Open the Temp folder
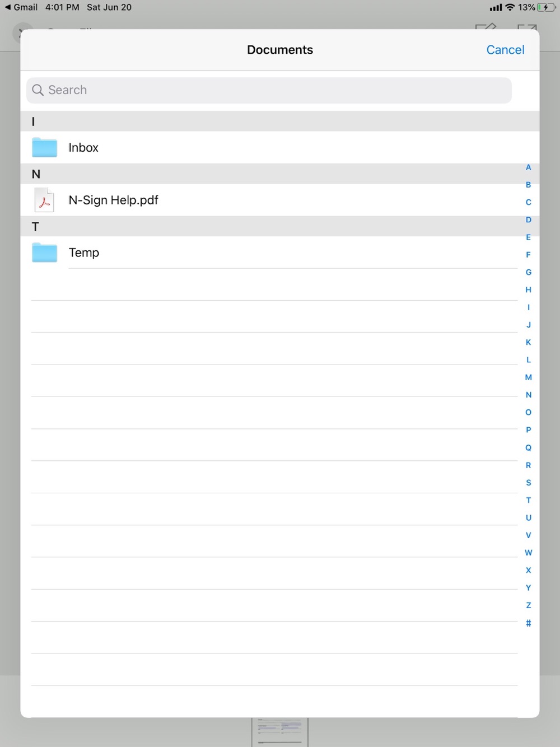Screen dimensions: 560x747 pos(84,253)
